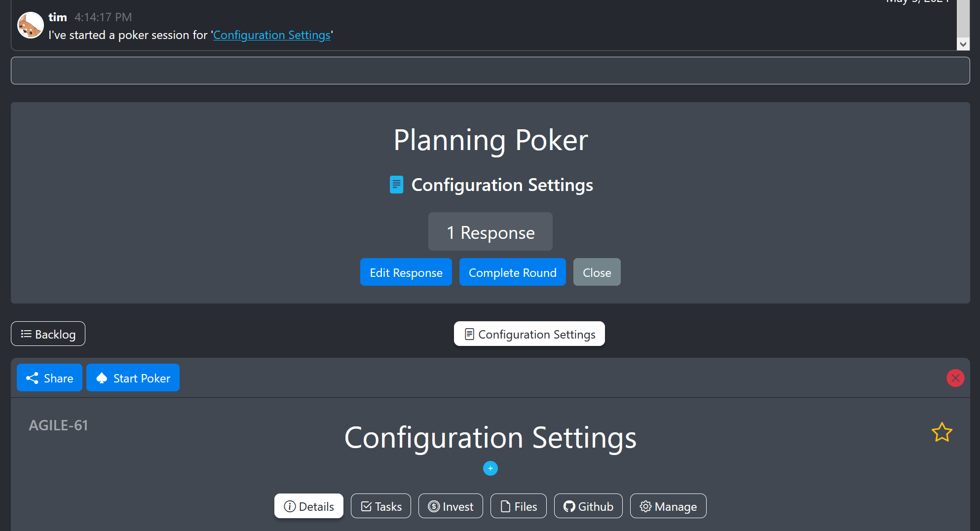Click the Complete Round button
The image size is (980, 531).
(512, 272)
